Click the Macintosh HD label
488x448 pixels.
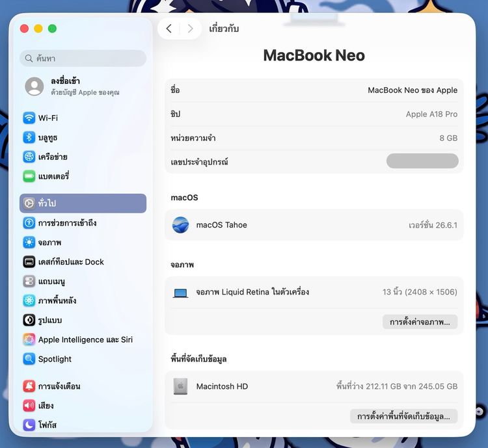pyautogui.click(x=223, y=386)
